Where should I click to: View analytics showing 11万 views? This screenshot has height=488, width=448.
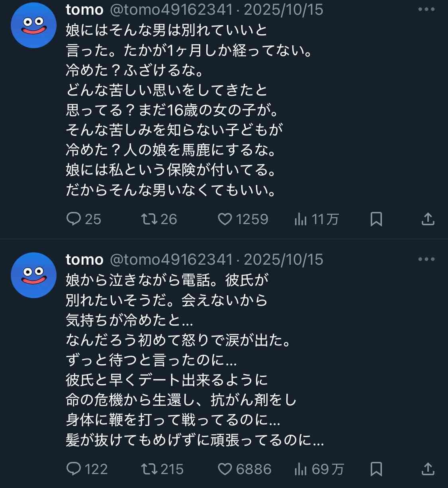pos(301,219)
